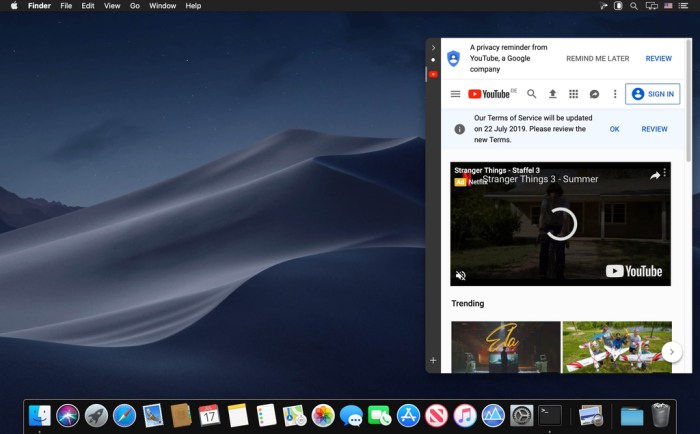Viewport: 700px width, 434px height.
Task: Click the SIGN IN button
Action: 652,94
